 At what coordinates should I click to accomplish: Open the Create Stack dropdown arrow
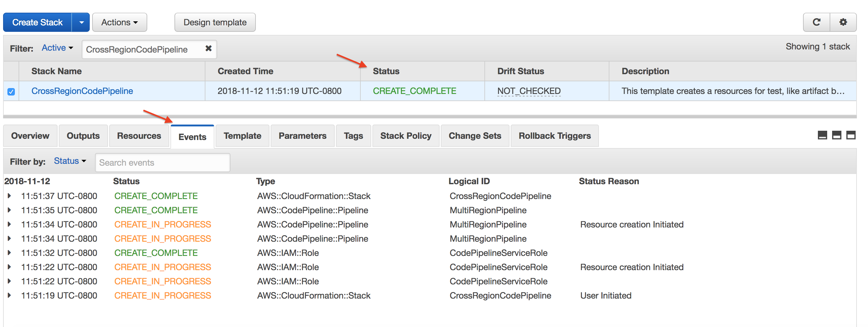tap(81, 23)
